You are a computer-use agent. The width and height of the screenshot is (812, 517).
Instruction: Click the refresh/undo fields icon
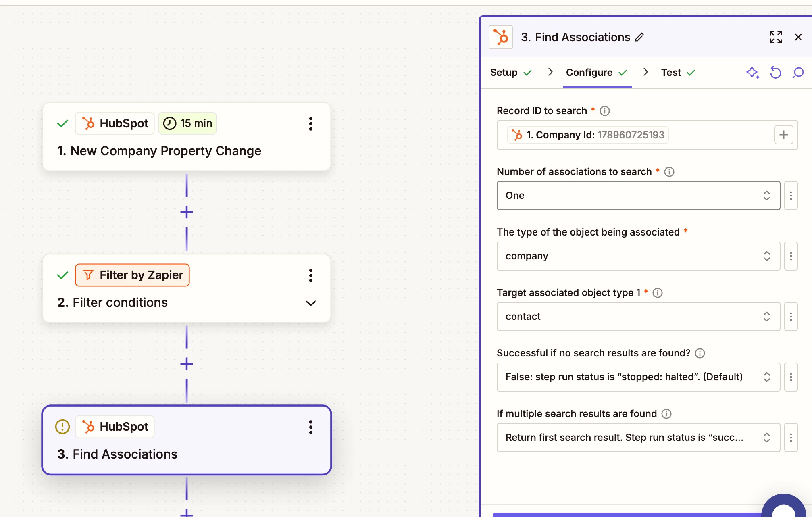coord(776,73)
